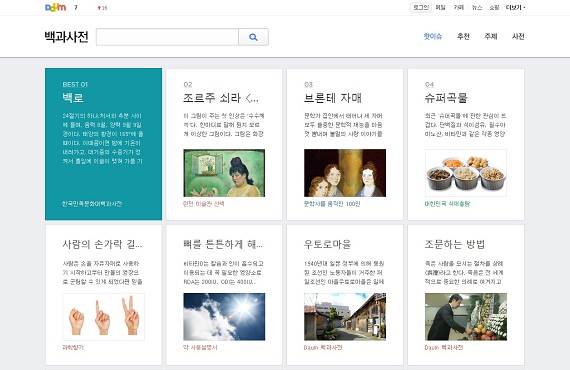Screen dimensions: 570x370
Task: Open the 사람의 손가락 길… article title
Action: click(103, 244)
